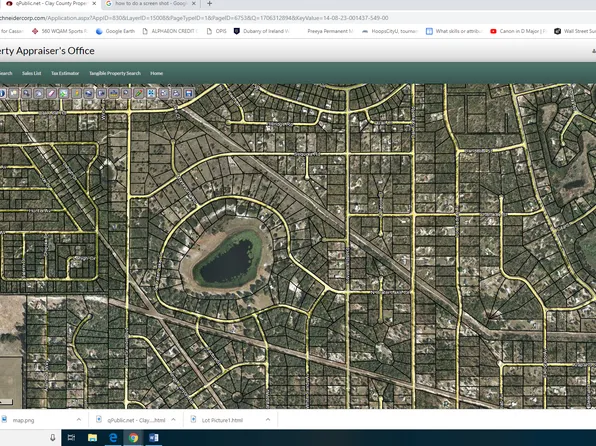The width and height of the screenshot is (596, 446).
Task: Click the floppy disk save map icon
Action: coord(189,93)
